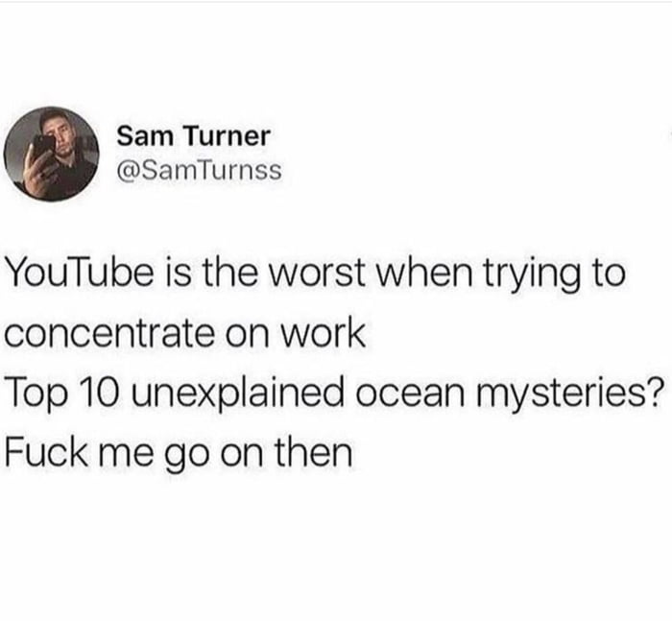Click the word 'Top' in the third line
672x621 pixels.
coord(36,394)
